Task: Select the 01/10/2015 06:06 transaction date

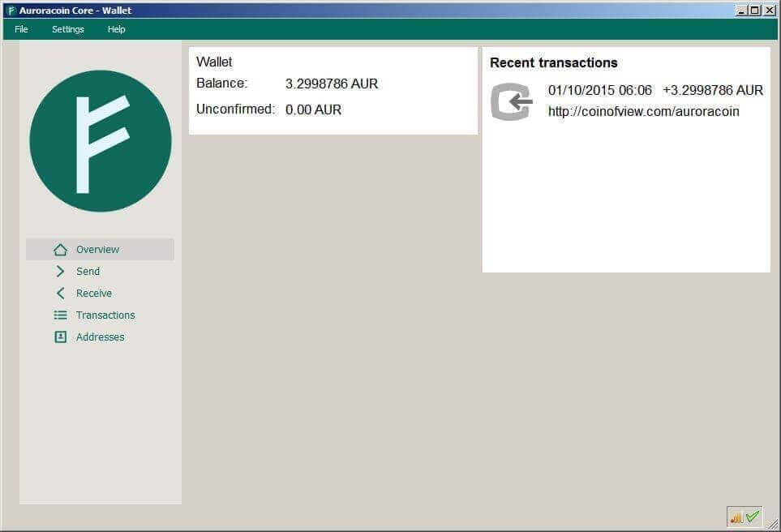Action: coord(599,90)
